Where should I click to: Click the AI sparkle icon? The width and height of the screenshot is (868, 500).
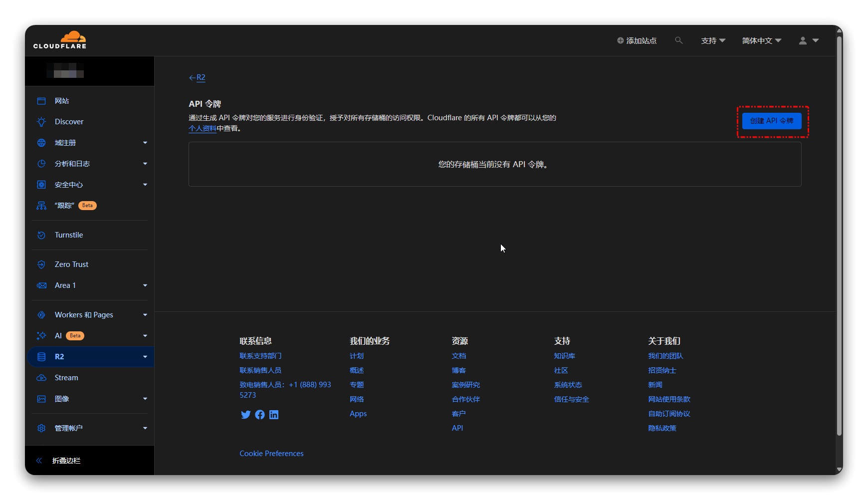coord(41,336)
